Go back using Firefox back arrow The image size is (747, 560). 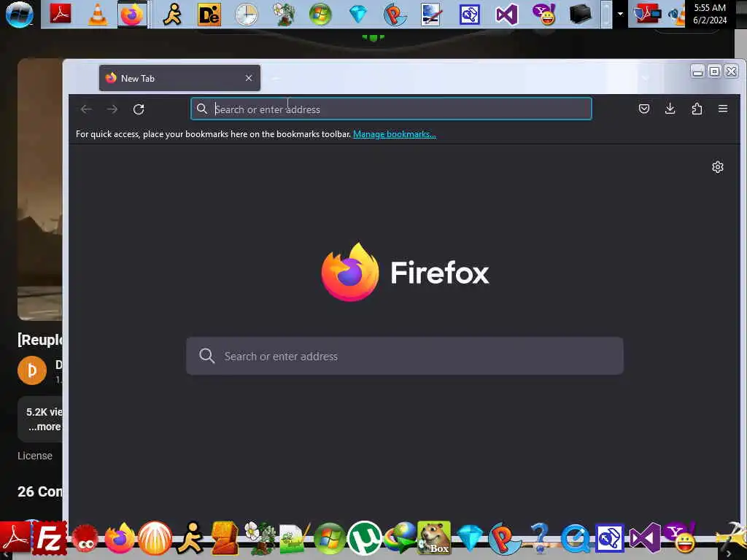coord(86,109)
